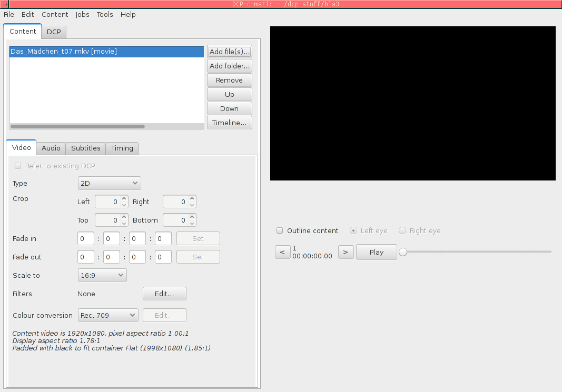Open the Subtitles tab
The image size is (562, 392).
86,148
